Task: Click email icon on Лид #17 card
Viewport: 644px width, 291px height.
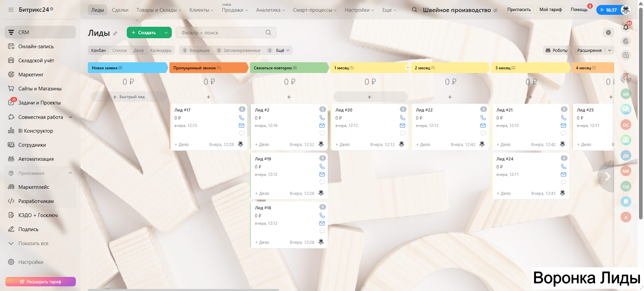Action: pos(241,126)
